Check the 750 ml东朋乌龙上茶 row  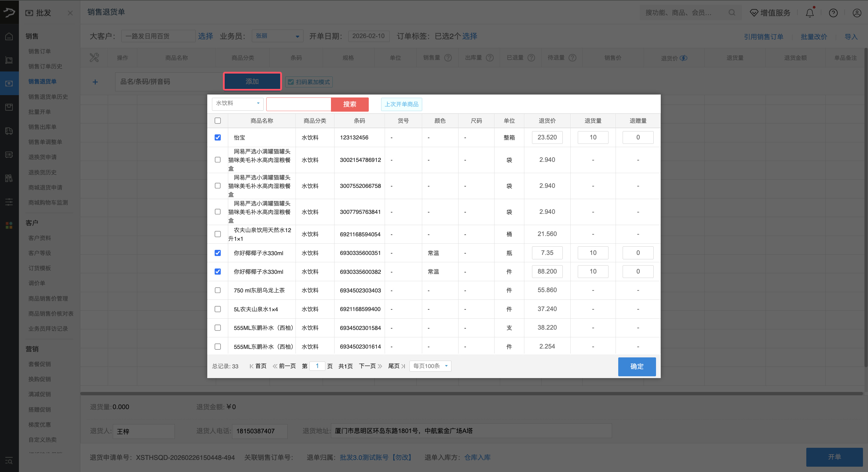coord(218,290)
